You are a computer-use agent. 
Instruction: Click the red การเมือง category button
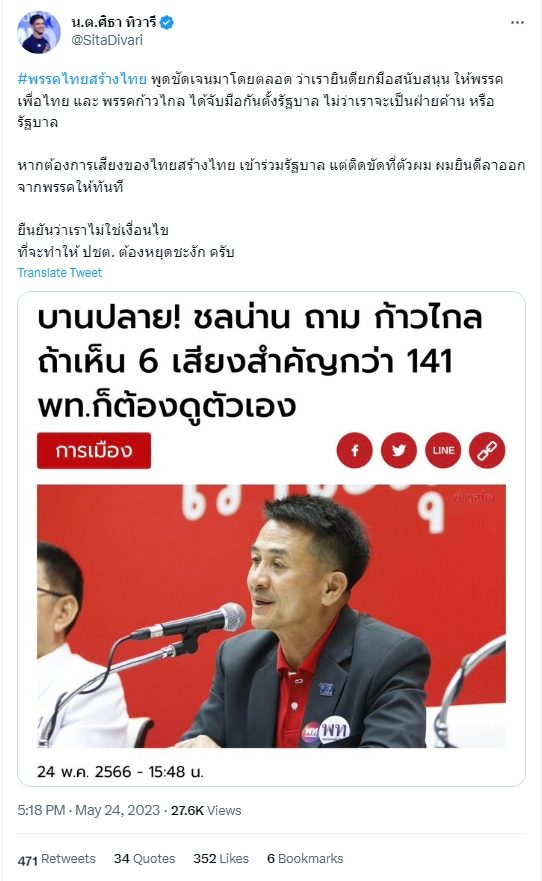94,450
